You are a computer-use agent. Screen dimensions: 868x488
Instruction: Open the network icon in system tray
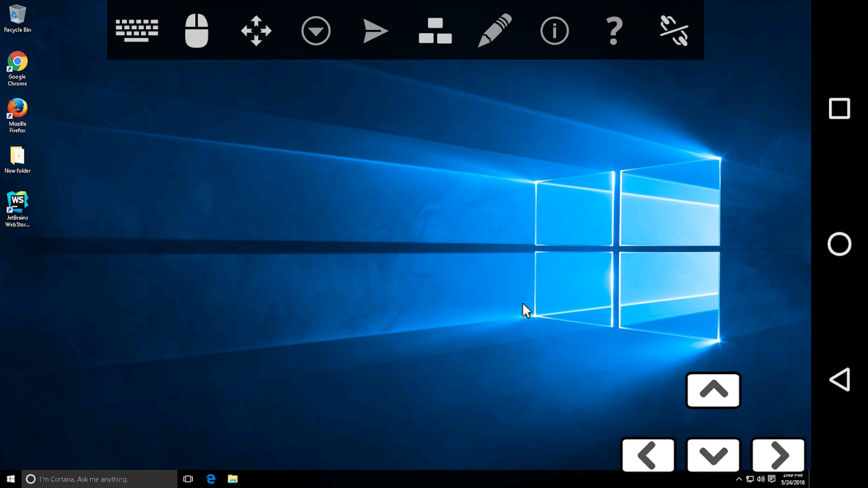pyautogui.click(x=750, y=479)
